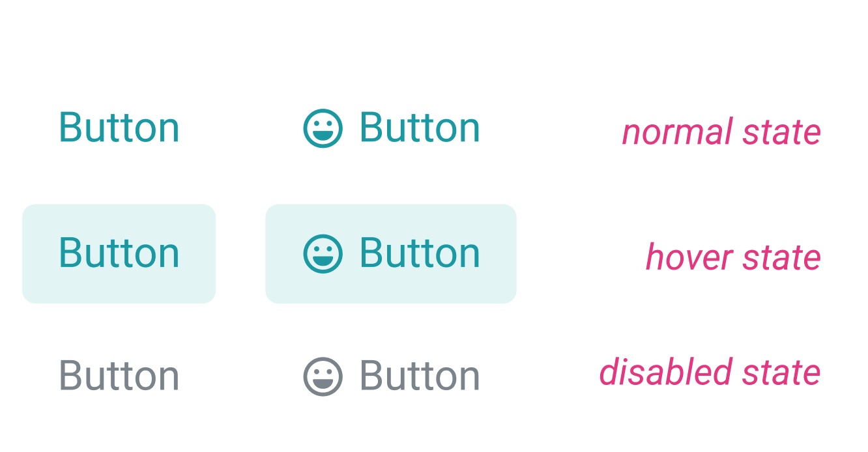The image size is (868, 452).
Task: Click the plain Button in the normal state row
Action: tap(119, 126)
